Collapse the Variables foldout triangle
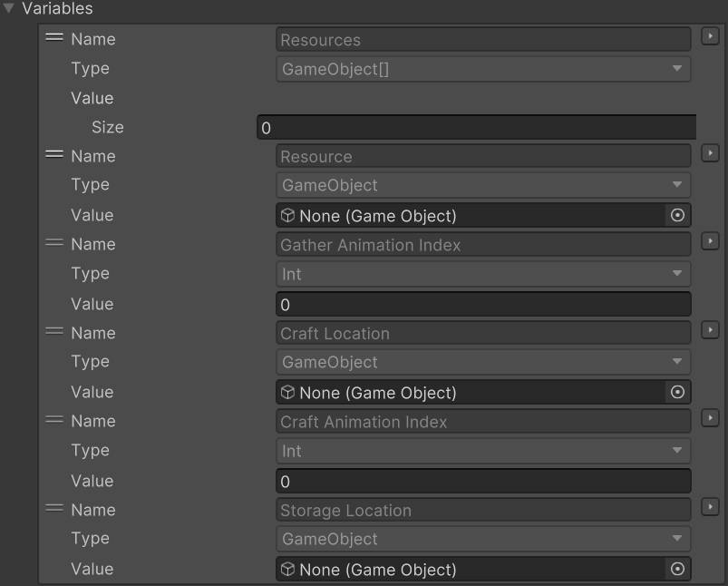This screenshot has height=586, width=728. click(x=9, y=9)
